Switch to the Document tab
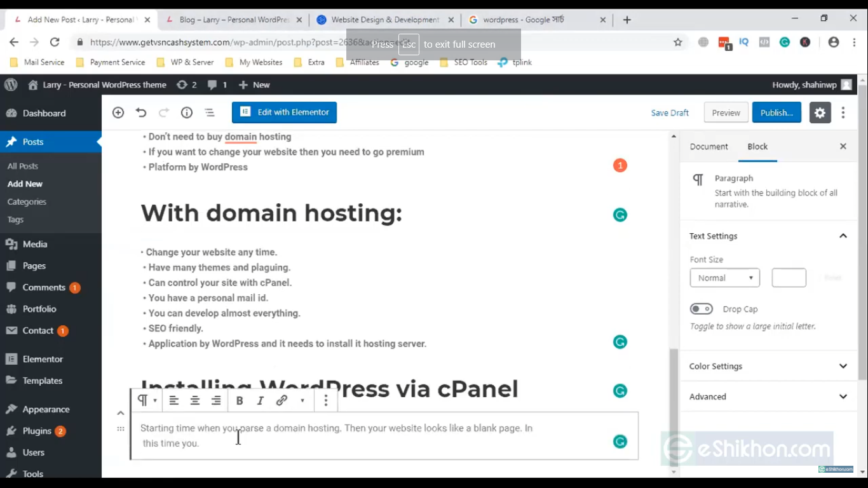 tap(709, 146)
